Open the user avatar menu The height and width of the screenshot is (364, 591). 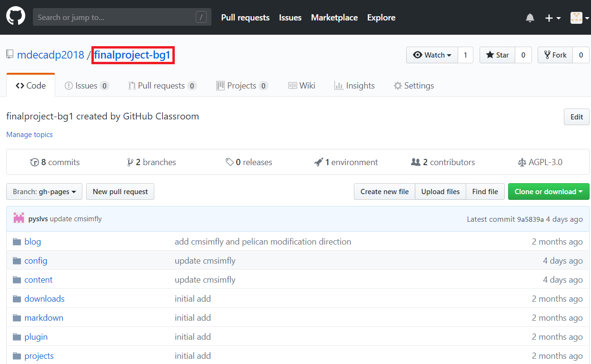click(x=580, y=18)
